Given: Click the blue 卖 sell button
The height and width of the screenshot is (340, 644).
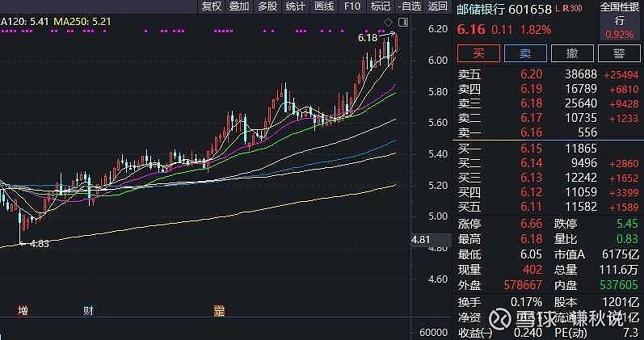Looking at the screenshot, I should point(525,53).
